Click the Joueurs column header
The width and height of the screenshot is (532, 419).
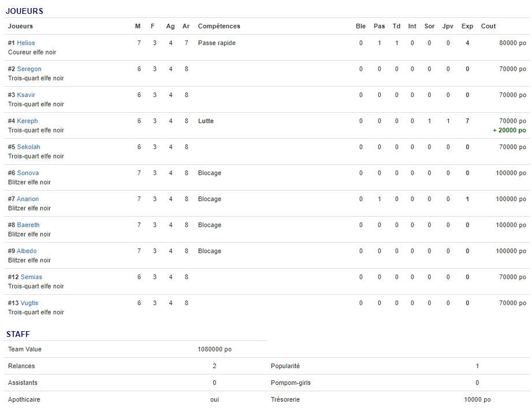coord(20,26)
